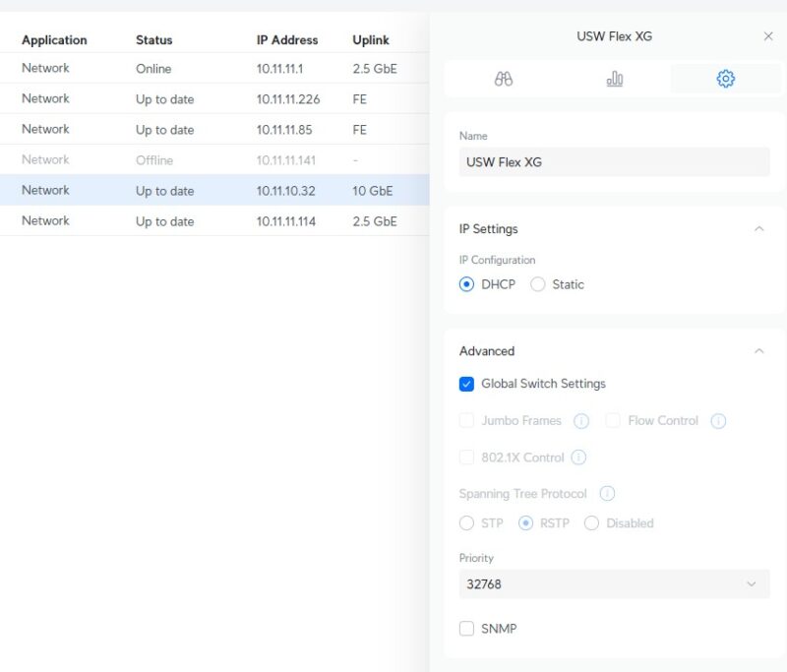Open the settings gear tab
This screenshot has width=787, height=672.
[x=725, y=78]
